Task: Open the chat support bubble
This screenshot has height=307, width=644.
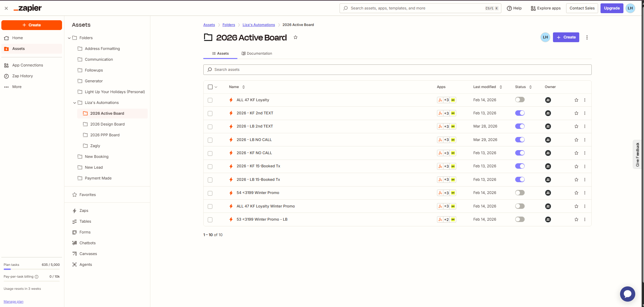Action: pos(627,294)
